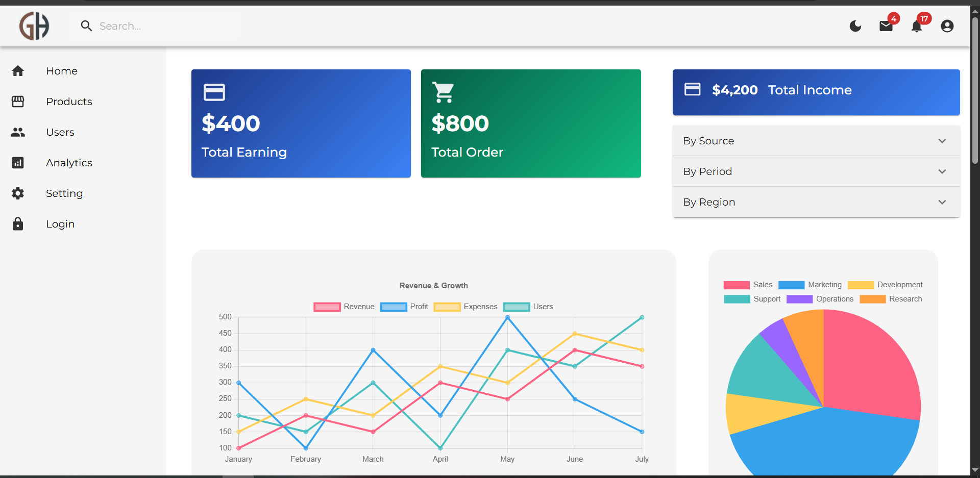
Task: Open Users menu item
Action: coord(60,132)
